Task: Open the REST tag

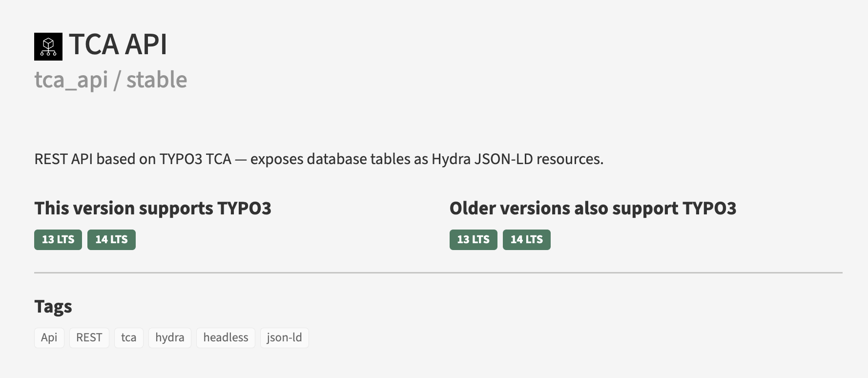Action: (89, 337)
